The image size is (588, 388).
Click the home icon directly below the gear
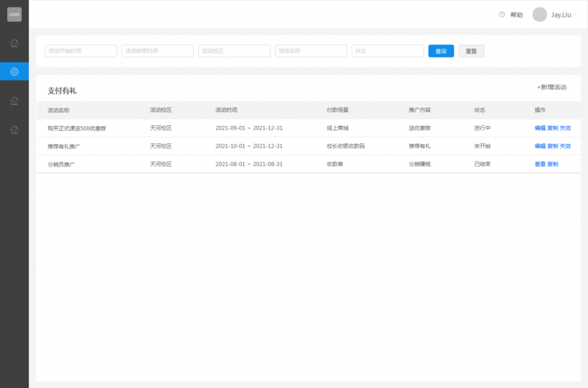(x=14, y=101)
